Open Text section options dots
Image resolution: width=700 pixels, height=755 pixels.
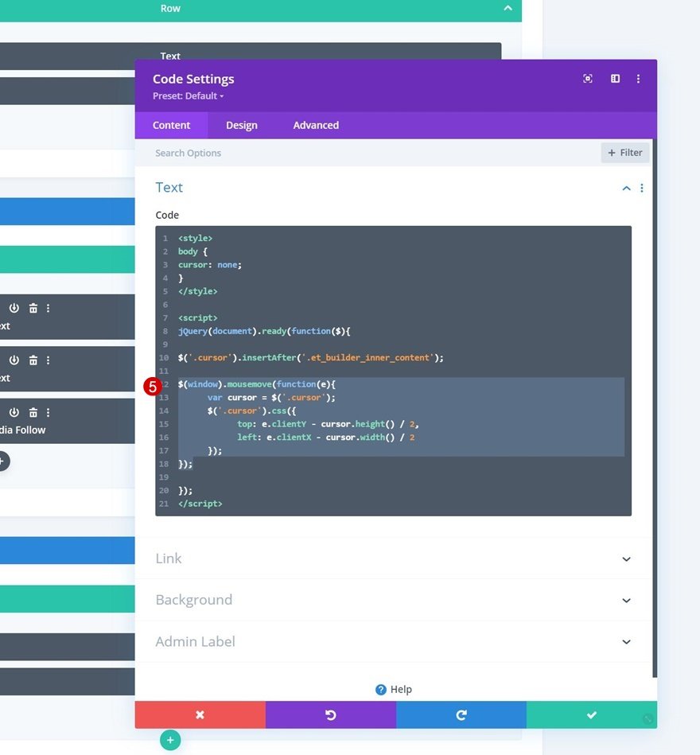(642, 188)
